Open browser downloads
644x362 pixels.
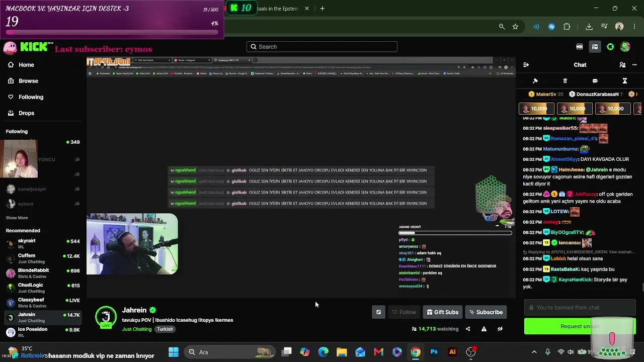(x=589, y=27)
